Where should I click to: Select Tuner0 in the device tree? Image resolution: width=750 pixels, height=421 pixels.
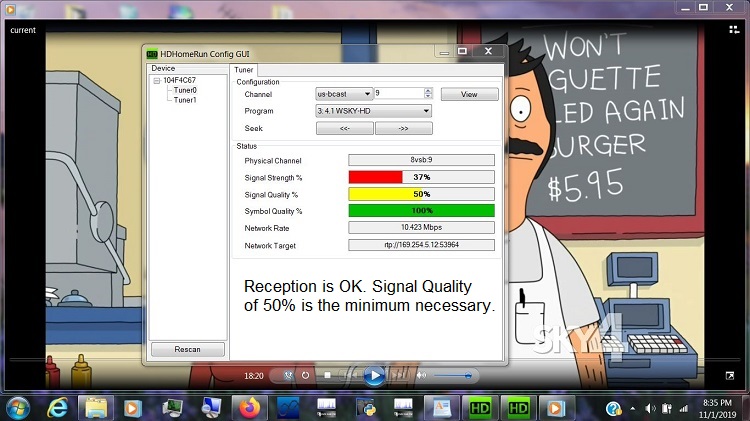[185, 90]
